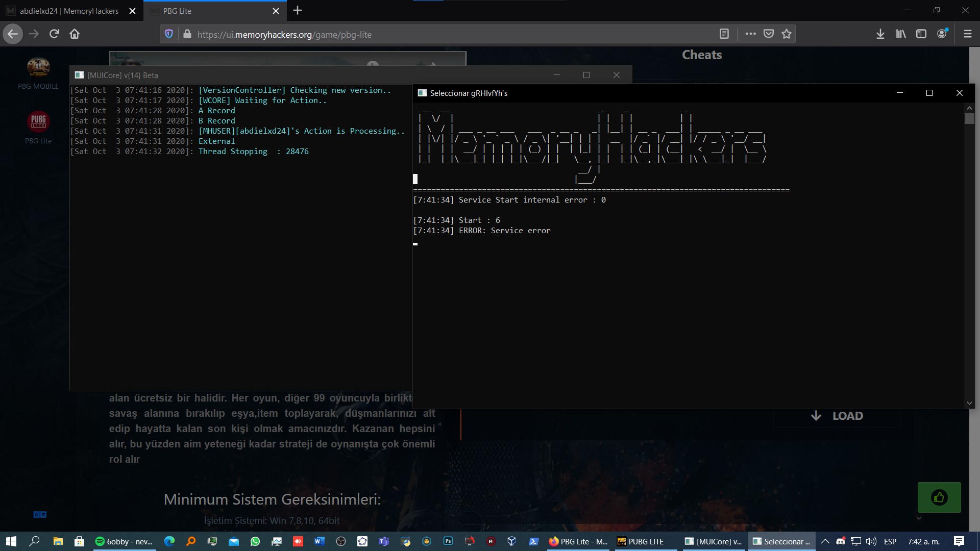Click the language translate icon at bottom left
Viewport: 980px width, 551px height.
point(40,515)
